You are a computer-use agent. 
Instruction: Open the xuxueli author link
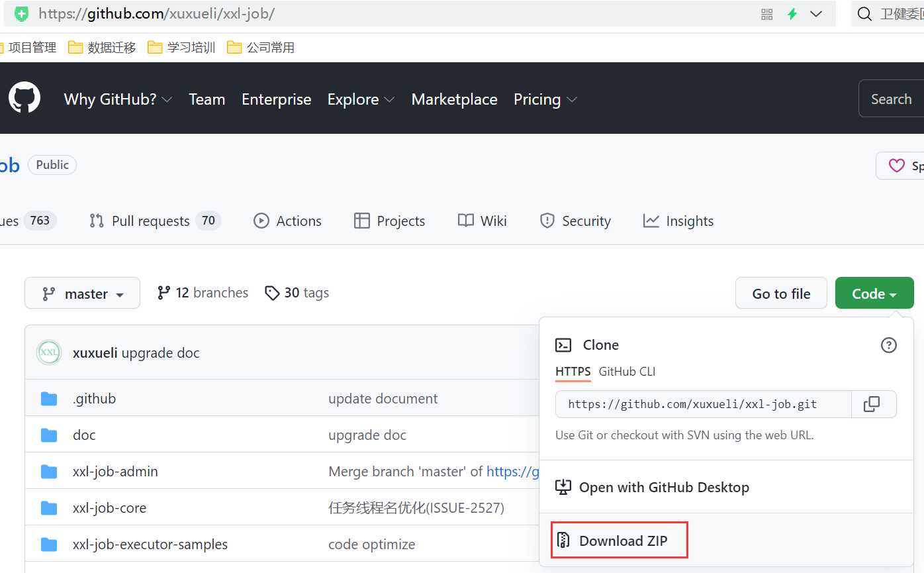pyautogui.click(x=95, y=353)
